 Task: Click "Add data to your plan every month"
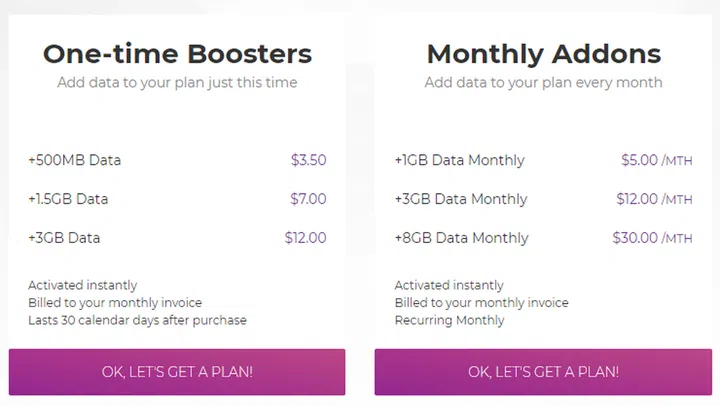click(543, 82)
